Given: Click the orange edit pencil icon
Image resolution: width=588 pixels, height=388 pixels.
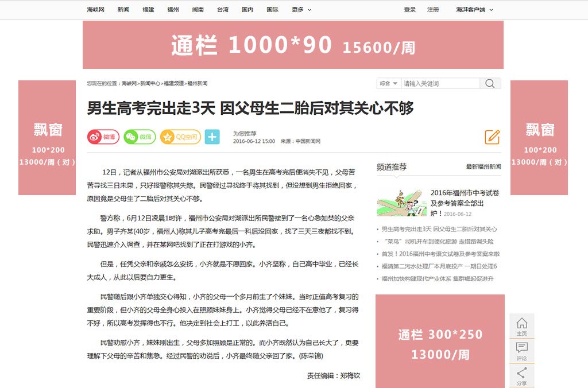Looking at the screenshot, I should point(492,137).
